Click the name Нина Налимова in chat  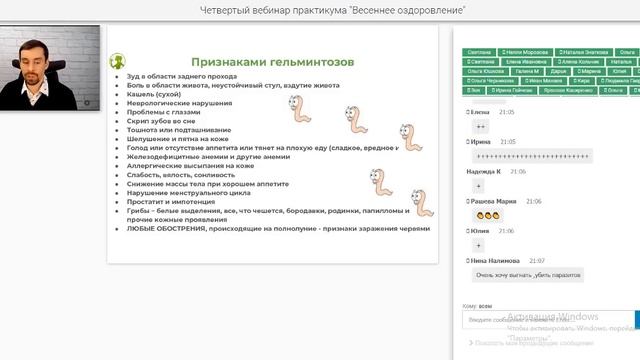tap(495, 261)
